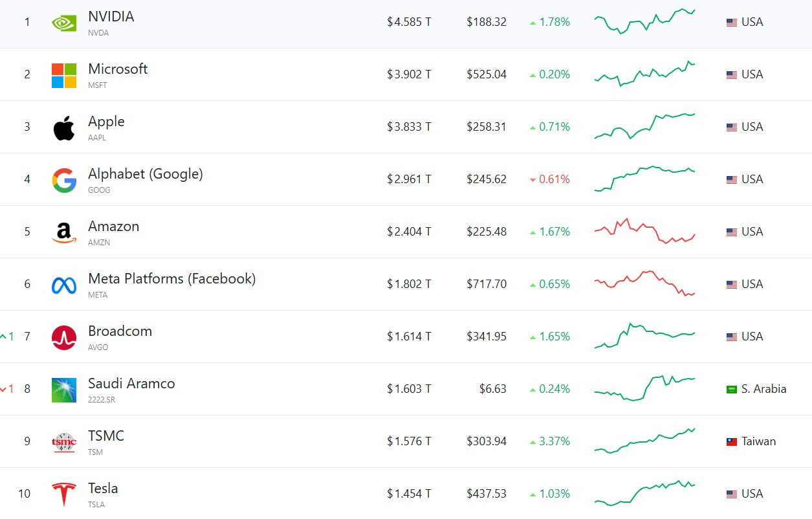Viewport: 812px width, 519px height.
Task: Click the TSMC logo icon
Action: (x=64, y=443)
